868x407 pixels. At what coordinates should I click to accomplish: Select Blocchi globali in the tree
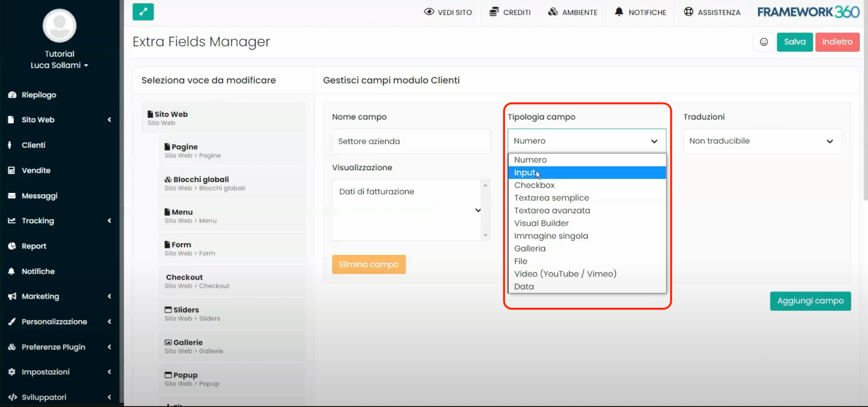(x=201, y=180)
